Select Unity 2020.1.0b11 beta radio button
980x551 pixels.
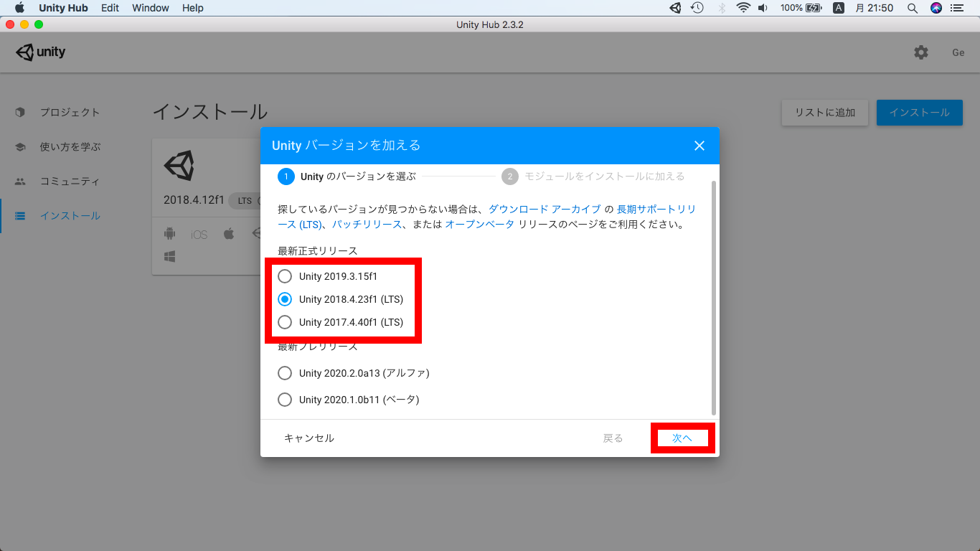[x=285, y=400]
